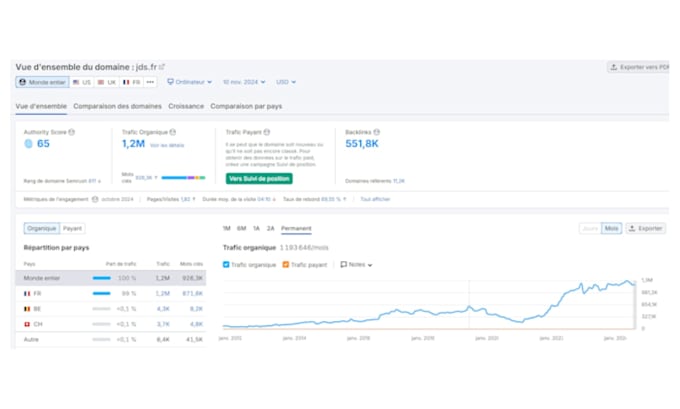Click the keyword distribution color bar

pyautogui.click(x=183, y=178)
